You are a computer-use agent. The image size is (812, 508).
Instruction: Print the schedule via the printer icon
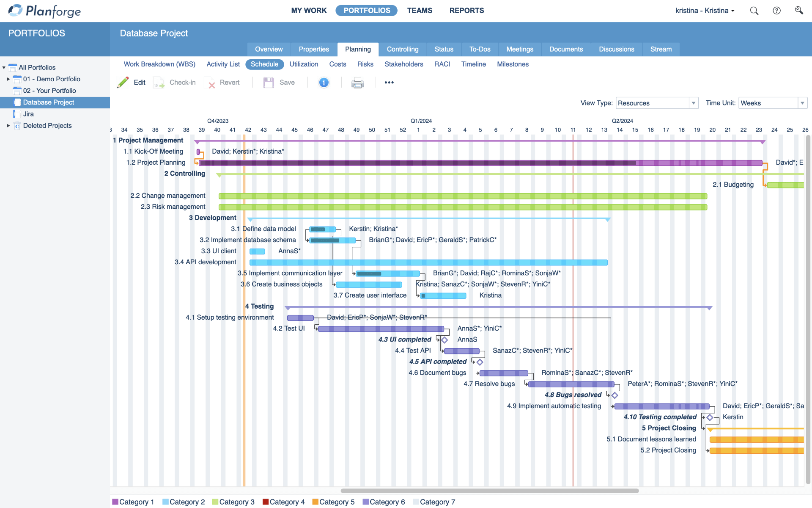click(357, 83)
